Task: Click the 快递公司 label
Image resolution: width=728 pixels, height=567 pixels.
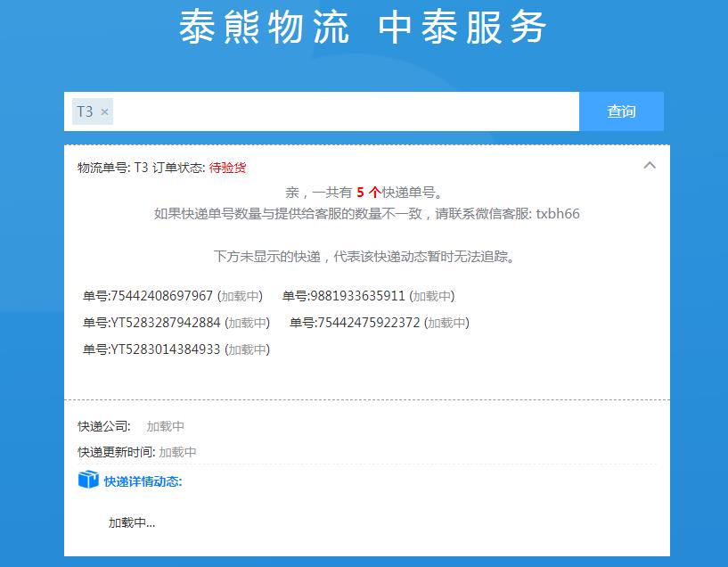Action: pos(104,426)
